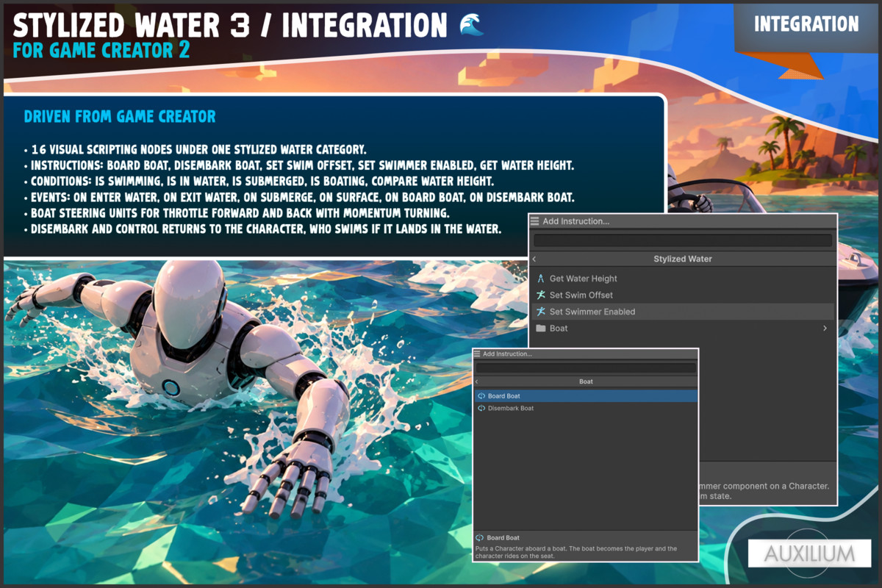
Task: Expand the Boat folder chevron
Action: pos(825,329)
